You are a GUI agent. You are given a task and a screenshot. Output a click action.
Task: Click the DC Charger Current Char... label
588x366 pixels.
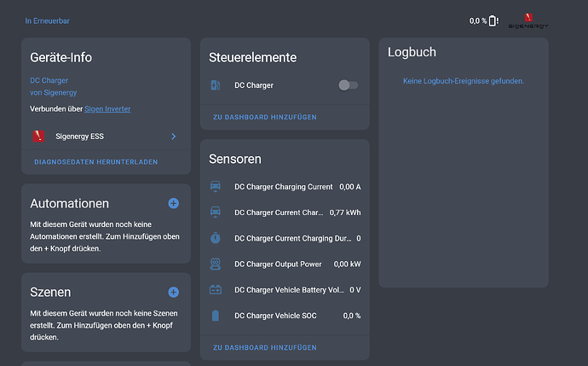(279, 212)
